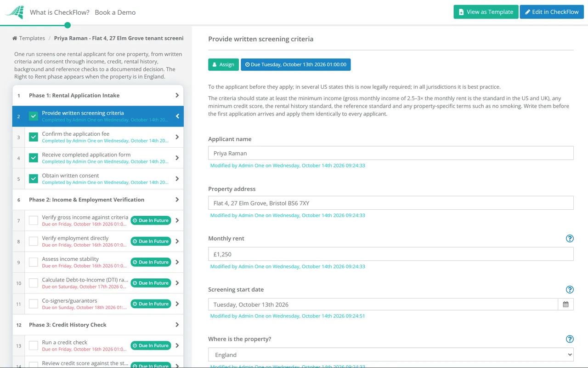588x368 pixels.
Task: Select Calculate Debt-to-Income (DTI) task row
Action: click(98, 283)
